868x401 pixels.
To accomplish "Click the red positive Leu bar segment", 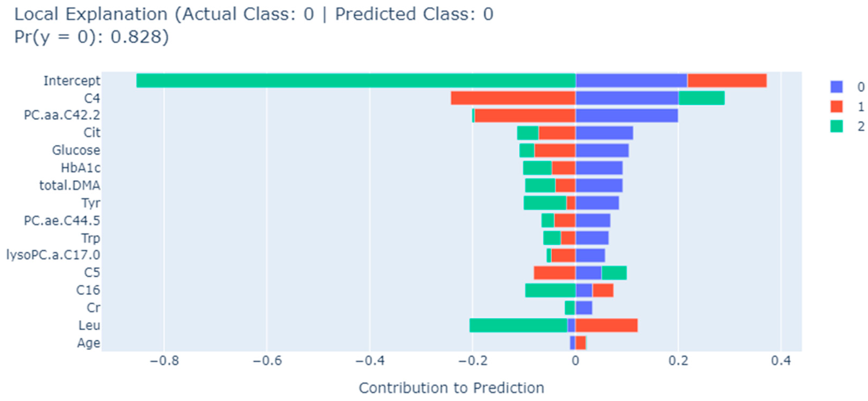I will [x=606, y=326].
